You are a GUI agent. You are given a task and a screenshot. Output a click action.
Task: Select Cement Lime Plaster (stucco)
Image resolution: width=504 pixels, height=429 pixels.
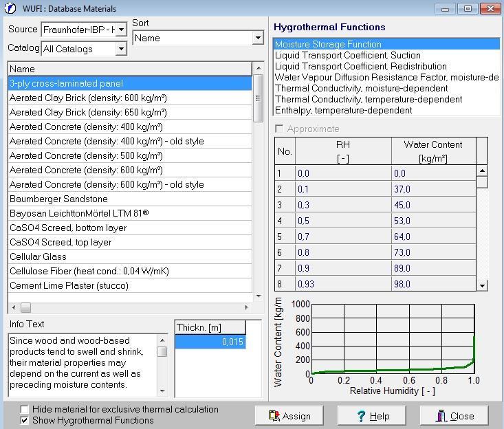[130, 286]
